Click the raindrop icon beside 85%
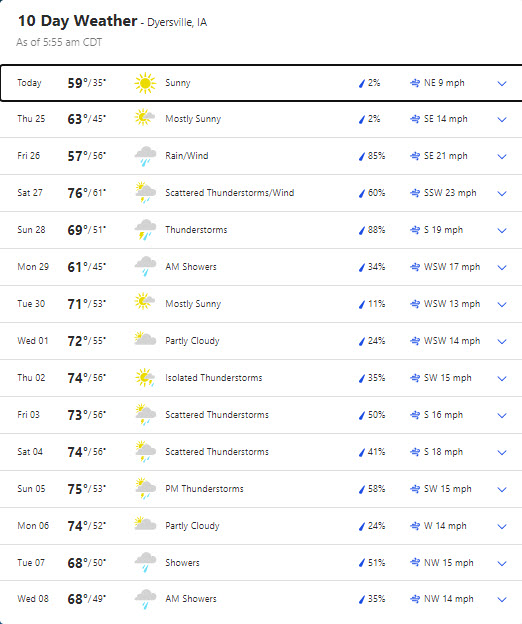This screenshot has width=522, height=624. coord(362,156)
